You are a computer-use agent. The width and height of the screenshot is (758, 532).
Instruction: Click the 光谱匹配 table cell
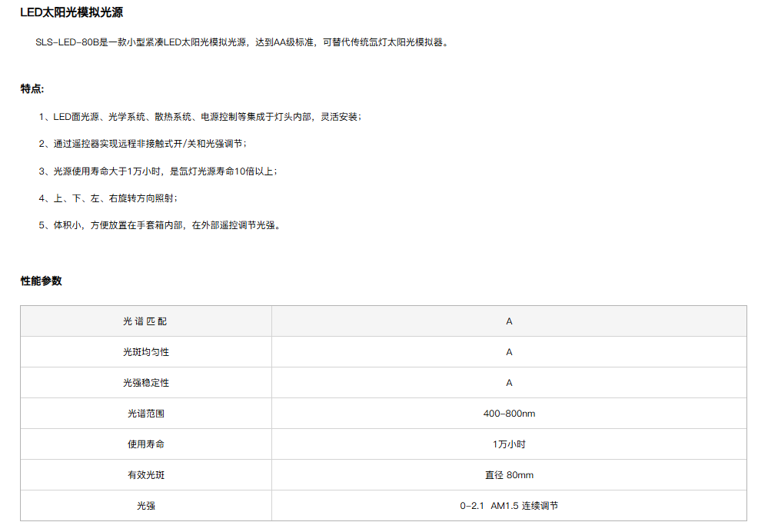coord(146,321)
